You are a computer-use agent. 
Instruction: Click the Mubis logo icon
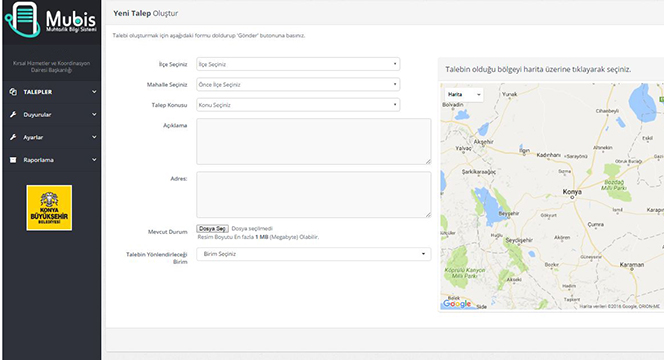coord(22,19)
